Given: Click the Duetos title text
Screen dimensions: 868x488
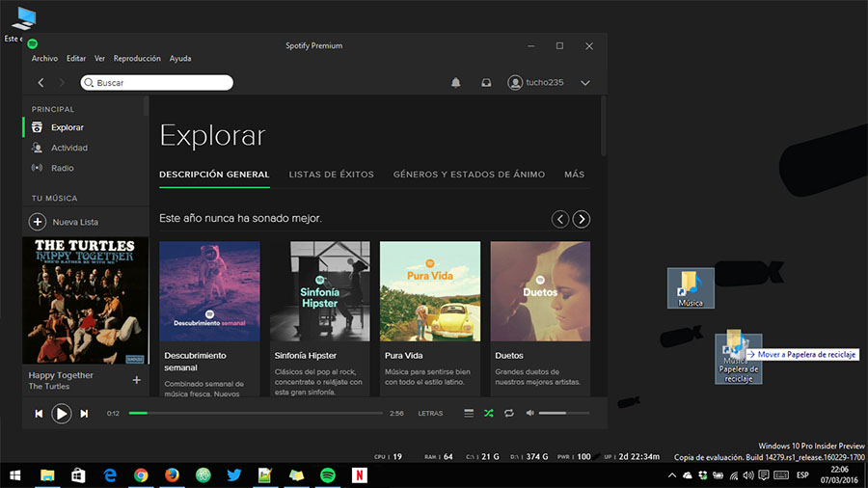Looking at the screenshot, I should (x=509, y=355).
